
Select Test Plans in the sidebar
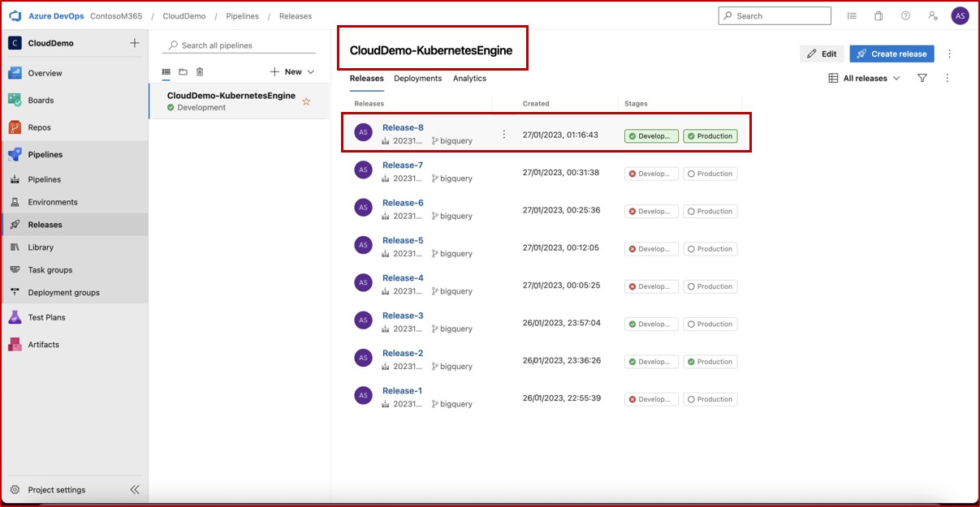pyautogui.click(x=47, y=317)
